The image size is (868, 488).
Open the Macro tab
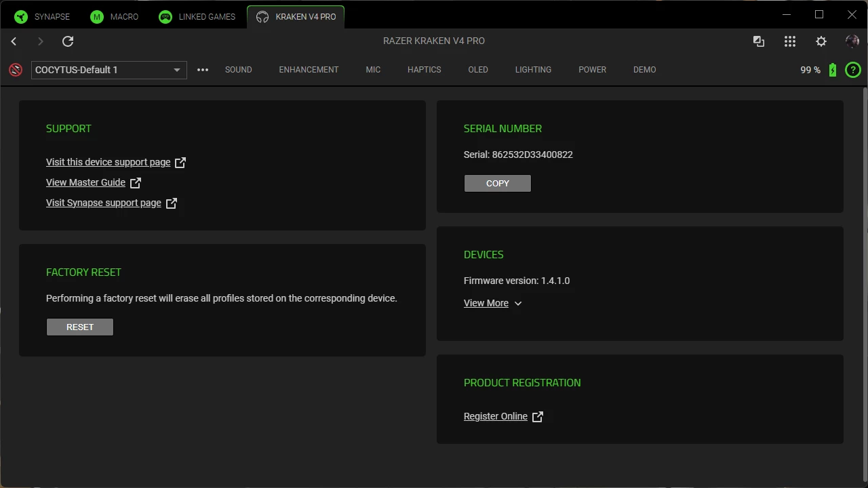pyautogui.click(x=115, y=17)
